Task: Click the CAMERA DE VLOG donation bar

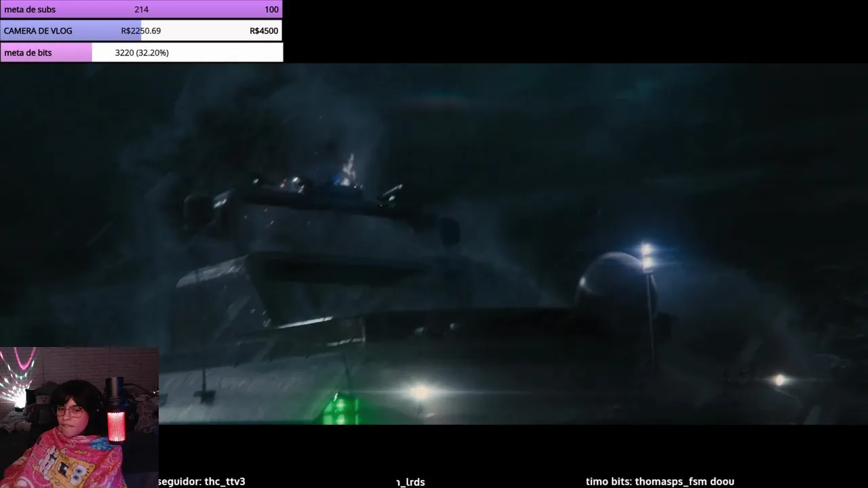Action: tap(141, 30)
